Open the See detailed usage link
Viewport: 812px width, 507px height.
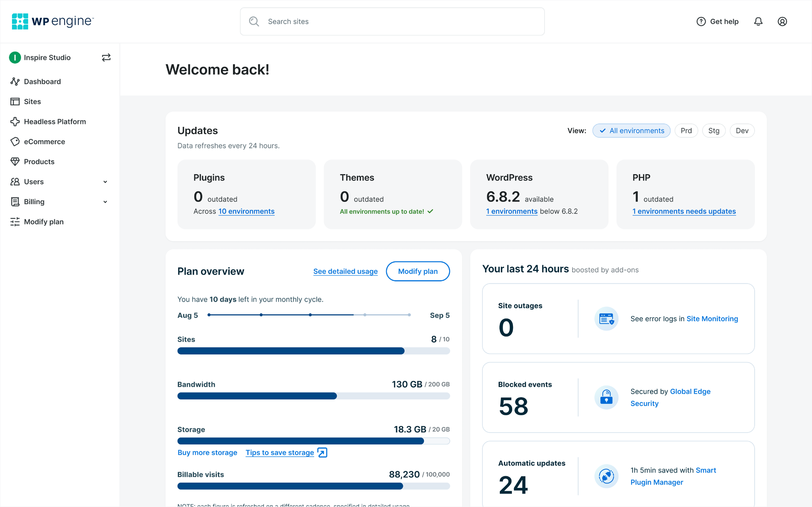pyautogui.click(x=345, y=271)
